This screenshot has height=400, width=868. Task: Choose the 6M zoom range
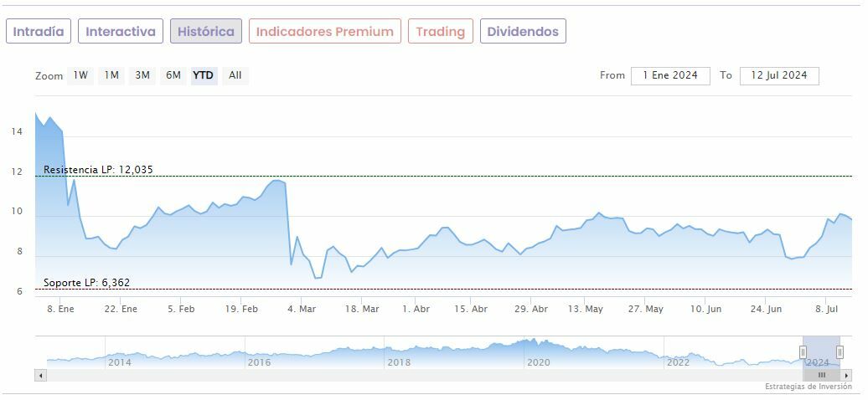tap(173, 75)
